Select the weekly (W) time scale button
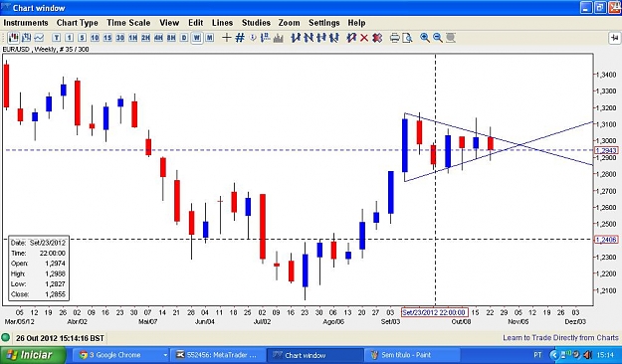622x364 pixels. 197,38
